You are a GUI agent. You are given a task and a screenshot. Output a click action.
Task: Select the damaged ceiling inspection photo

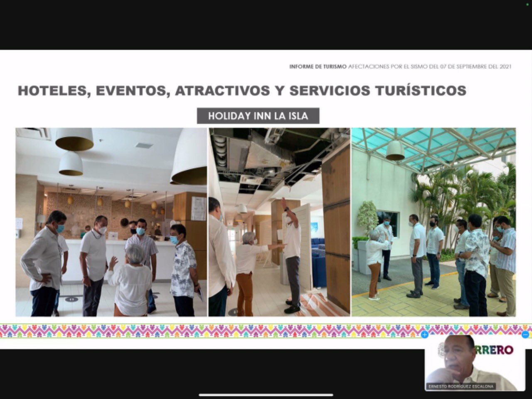[279, 222]
